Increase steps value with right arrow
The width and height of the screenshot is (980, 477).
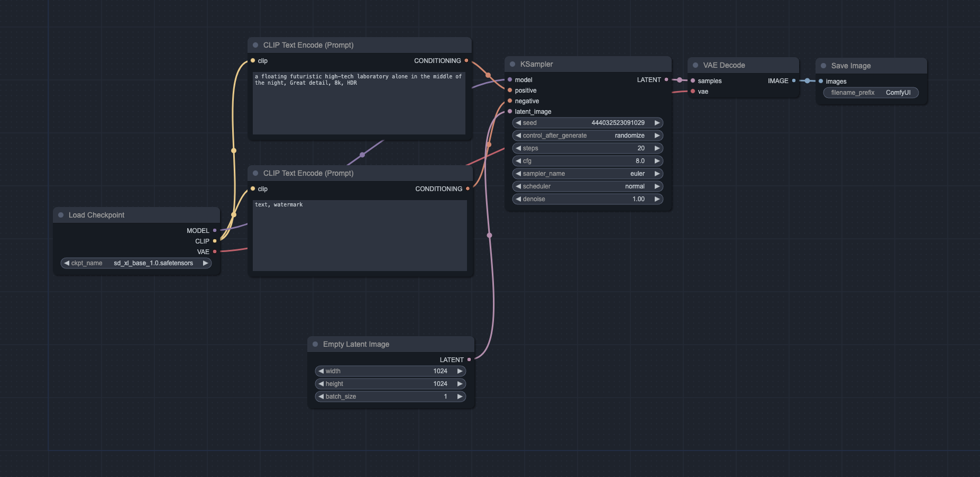point(657,148)
